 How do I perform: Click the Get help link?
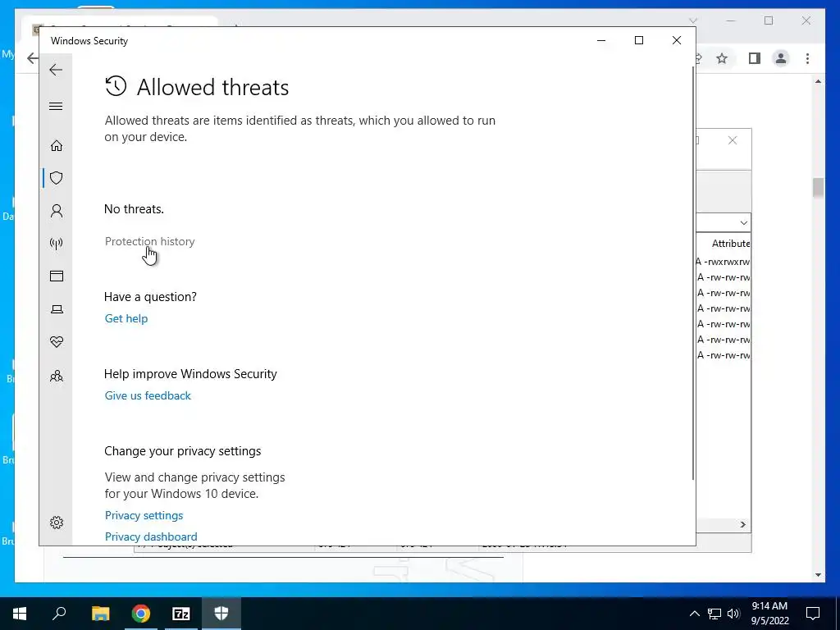[126, 318]
